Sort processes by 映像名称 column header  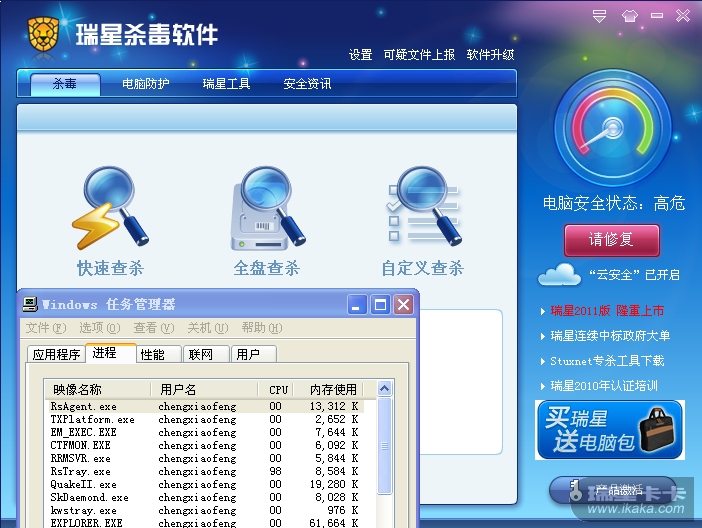point(98,390)
